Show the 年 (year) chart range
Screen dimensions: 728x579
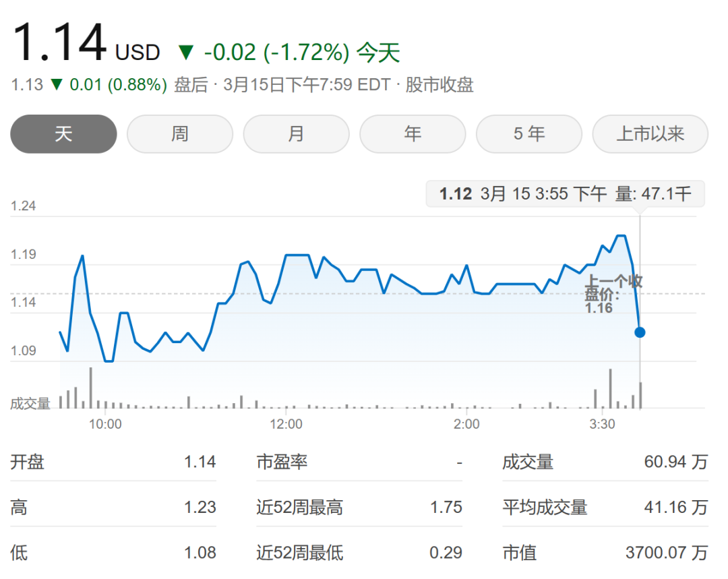[x=413, y=134]
